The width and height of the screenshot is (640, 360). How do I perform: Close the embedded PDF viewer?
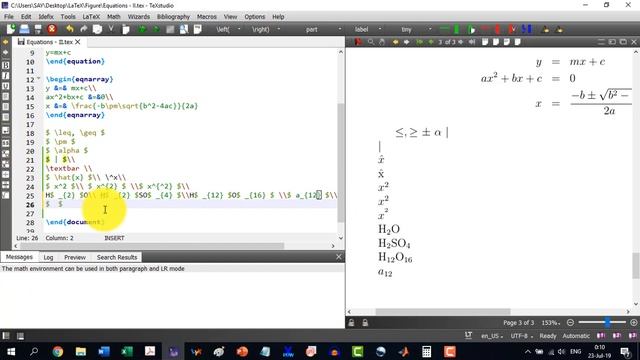coord(634,42)
